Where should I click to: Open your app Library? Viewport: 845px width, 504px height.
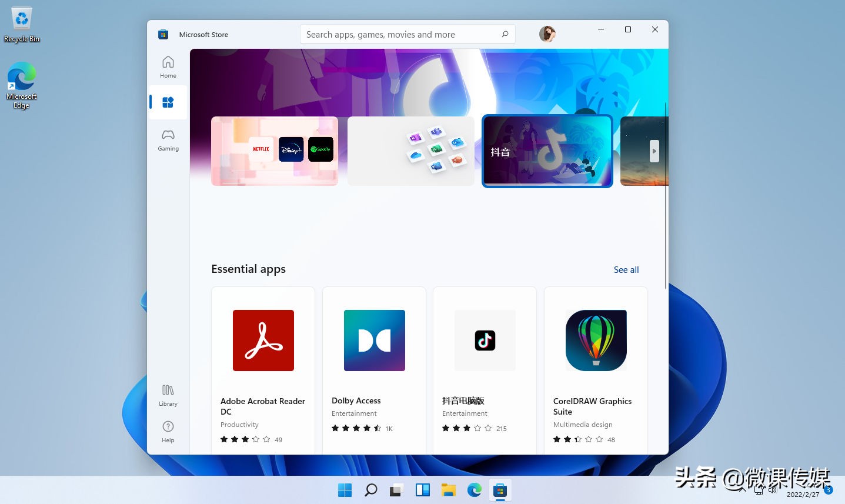[x=168, y=394]
